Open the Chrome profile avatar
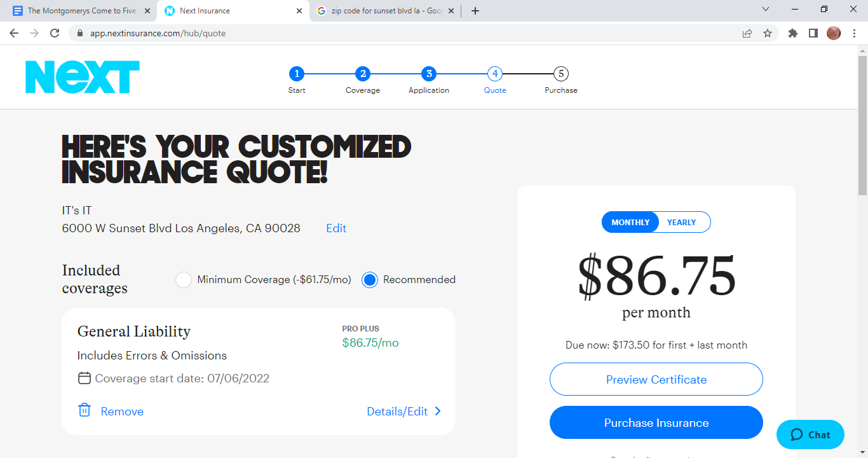Screen dimensions: 868x458 pos(834,33)
